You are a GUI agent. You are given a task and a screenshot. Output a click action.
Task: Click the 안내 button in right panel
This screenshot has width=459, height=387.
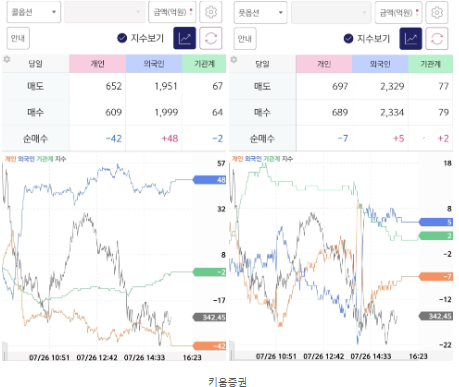click(245, 39)
